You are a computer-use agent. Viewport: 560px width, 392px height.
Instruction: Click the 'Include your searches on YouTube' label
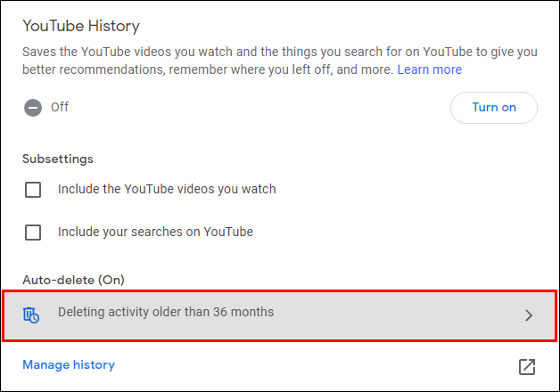tap(155, 232)
